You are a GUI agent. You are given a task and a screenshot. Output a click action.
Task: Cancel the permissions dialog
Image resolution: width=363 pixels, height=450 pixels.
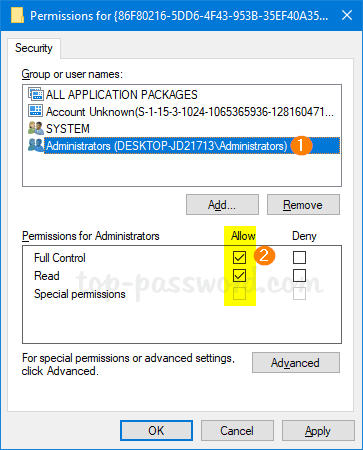coord(237,430)
